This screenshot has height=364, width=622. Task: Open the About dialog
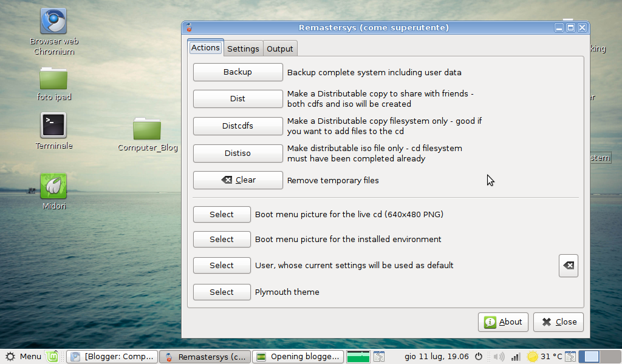[503, 322]
